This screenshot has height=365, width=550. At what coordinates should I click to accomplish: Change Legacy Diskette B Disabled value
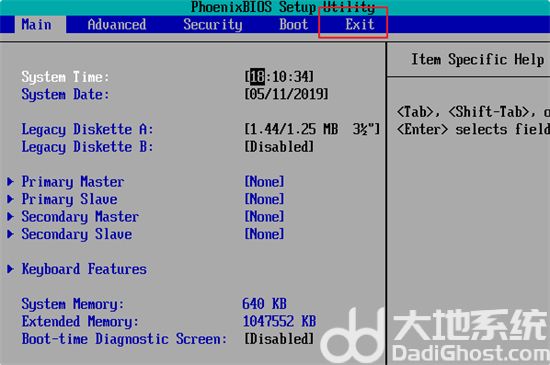[279, 147]
